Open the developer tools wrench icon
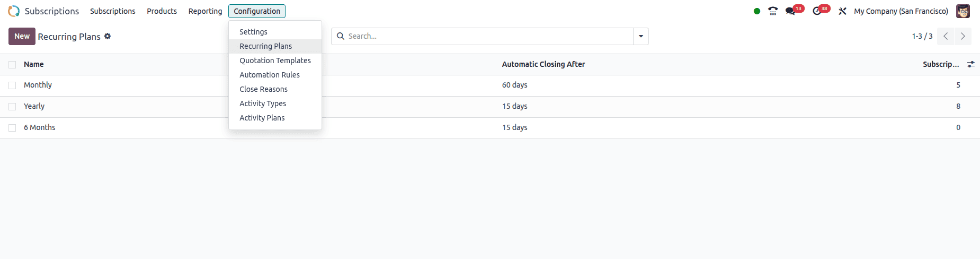The width and height of the screenshot is (980, 259). point(842,11)
